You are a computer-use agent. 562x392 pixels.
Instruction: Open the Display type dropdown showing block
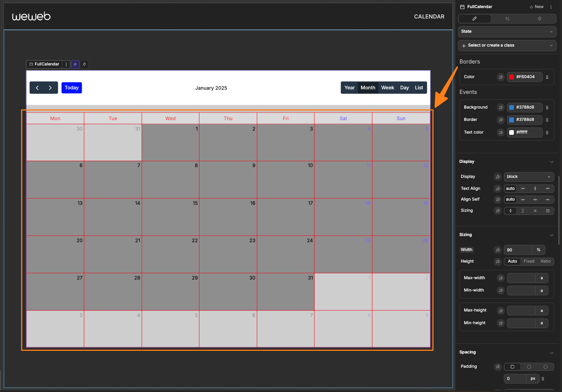click(x=528, y=177)
